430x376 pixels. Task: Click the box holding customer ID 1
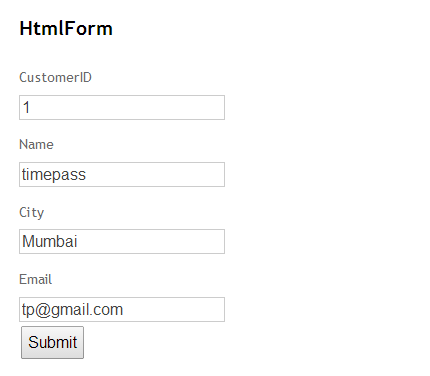pos(122,107)
